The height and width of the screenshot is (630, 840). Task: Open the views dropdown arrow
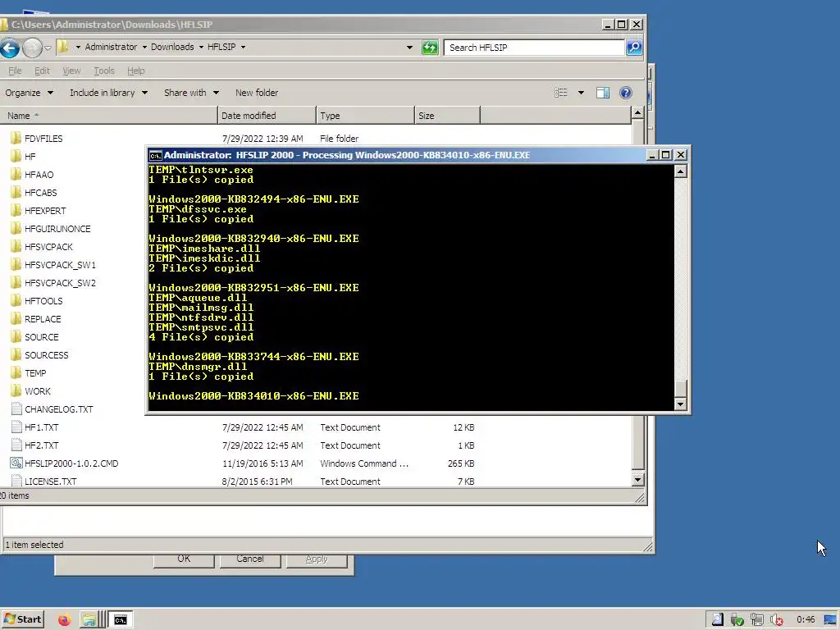pyautogui.click(x=581, y=93)
